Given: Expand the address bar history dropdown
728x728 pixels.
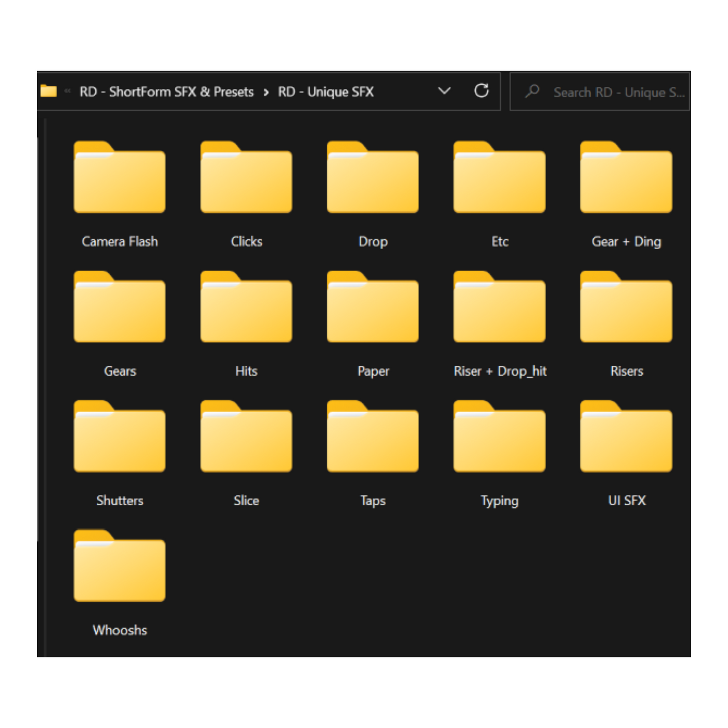Looking at the screenshot, I should (444, 91).
